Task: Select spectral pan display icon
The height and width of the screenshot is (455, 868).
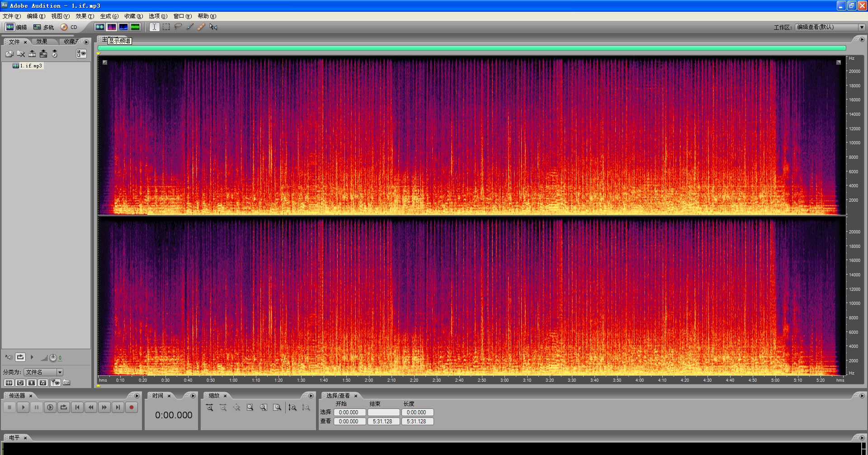Action: (x=123, y=27)
